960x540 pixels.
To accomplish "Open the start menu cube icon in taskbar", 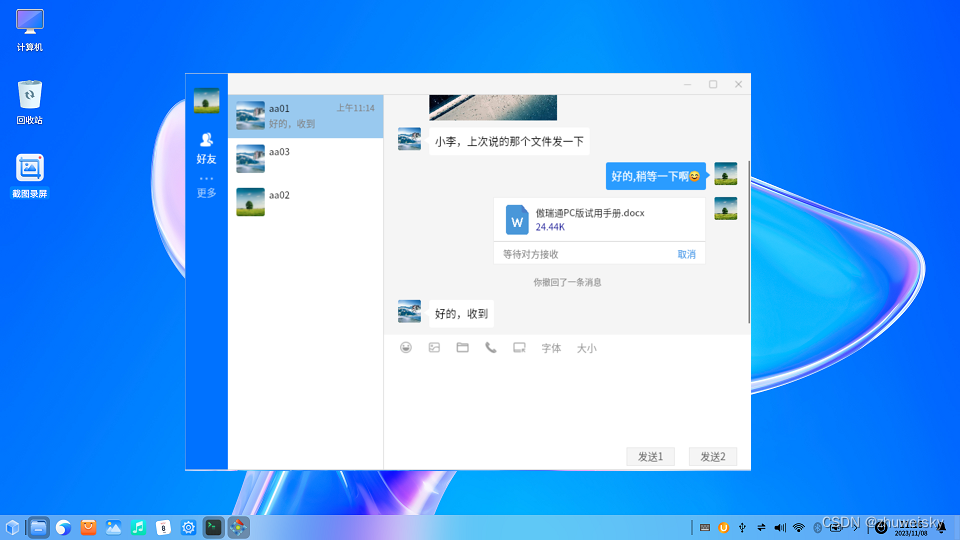I will 12,527.
